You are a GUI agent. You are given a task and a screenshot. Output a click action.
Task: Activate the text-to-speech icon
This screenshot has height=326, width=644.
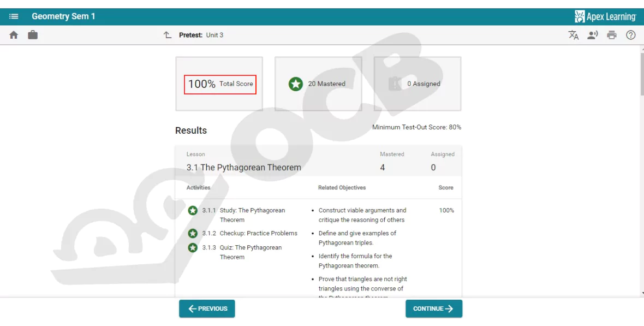coord(592,35)
